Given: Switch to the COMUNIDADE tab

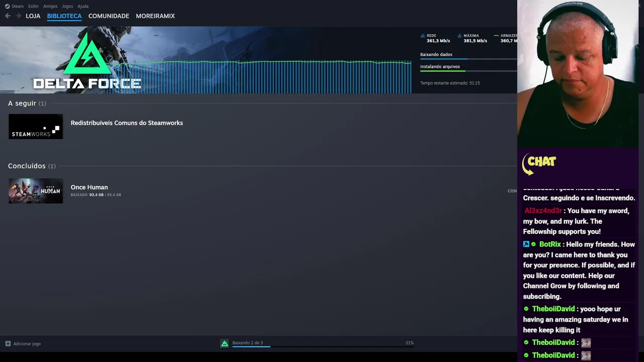Looking at the screenshot, I should coord(109,16).
